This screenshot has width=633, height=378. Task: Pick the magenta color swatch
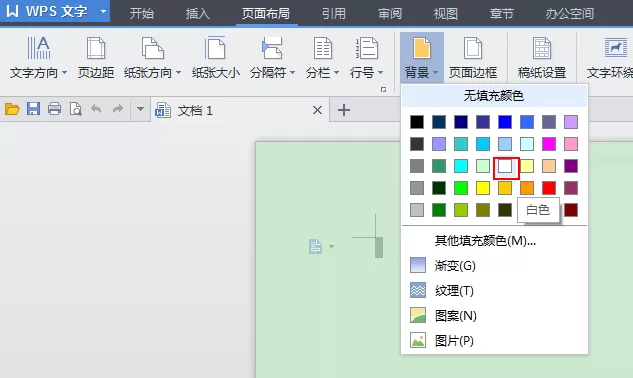pyautogui.click(x=549, y=144)
